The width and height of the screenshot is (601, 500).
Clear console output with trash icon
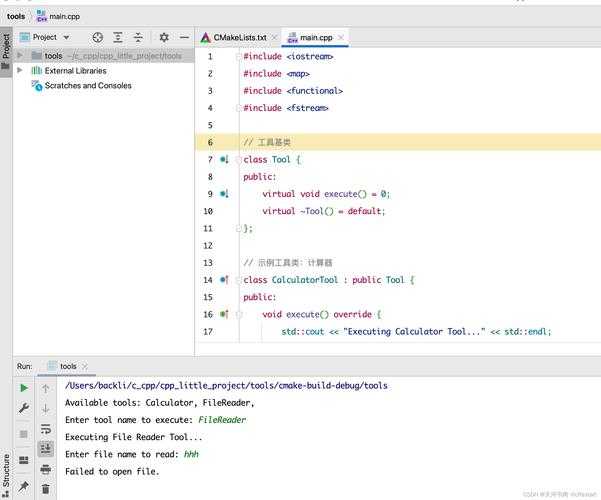46,489
